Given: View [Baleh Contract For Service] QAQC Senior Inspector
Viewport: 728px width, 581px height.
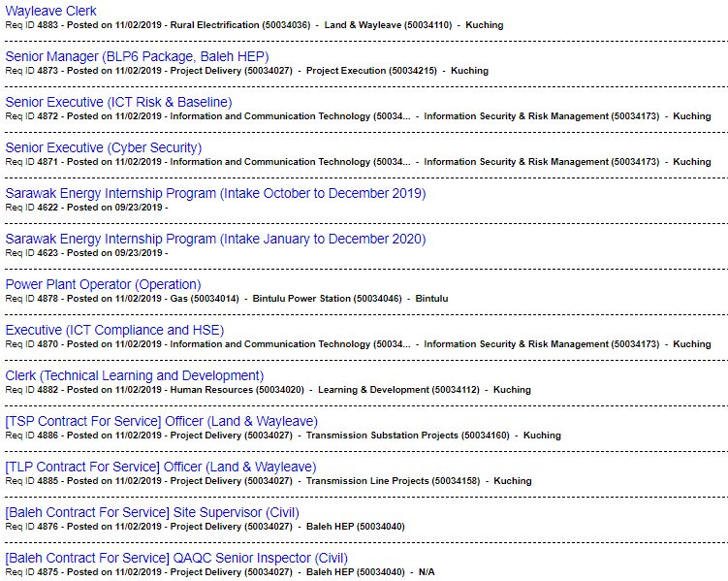Looking at the screenshot, I should (x=176, y=558).
